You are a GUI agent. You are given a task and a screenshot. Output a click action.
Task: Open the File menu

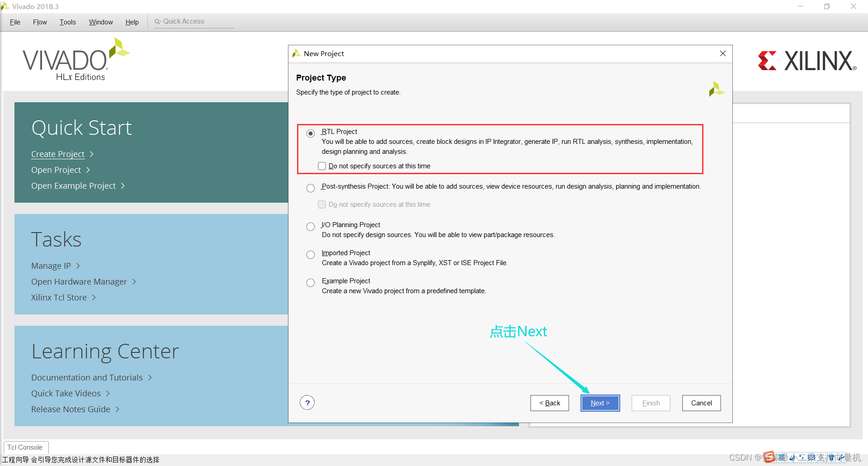coord(15,22)
